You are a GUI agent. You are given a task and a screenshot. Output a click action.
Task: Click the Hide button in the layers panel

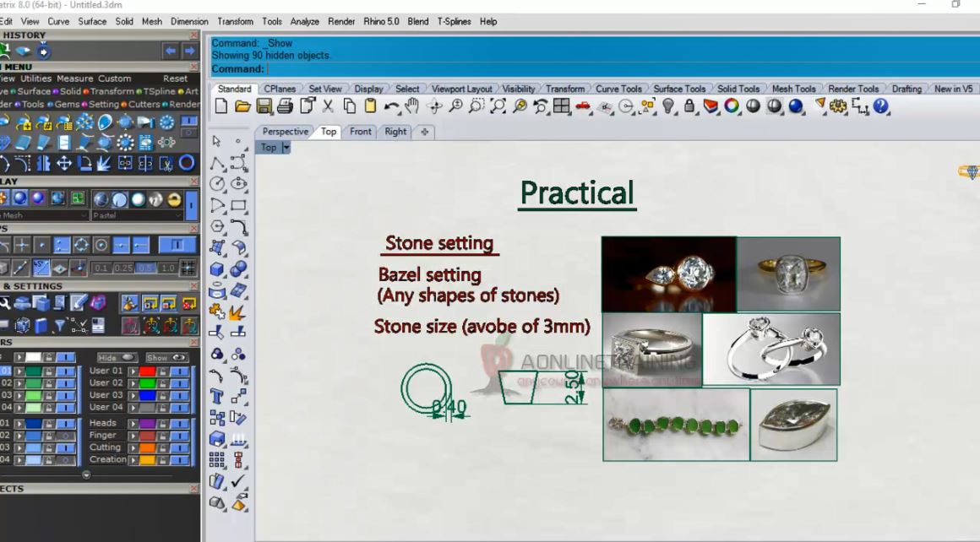117,358
